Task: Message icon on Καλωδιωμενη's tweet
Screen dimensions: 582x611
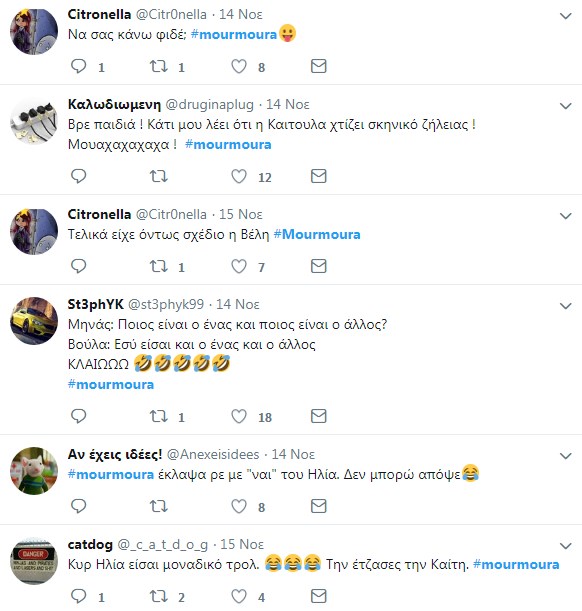Action: point(318,176)
